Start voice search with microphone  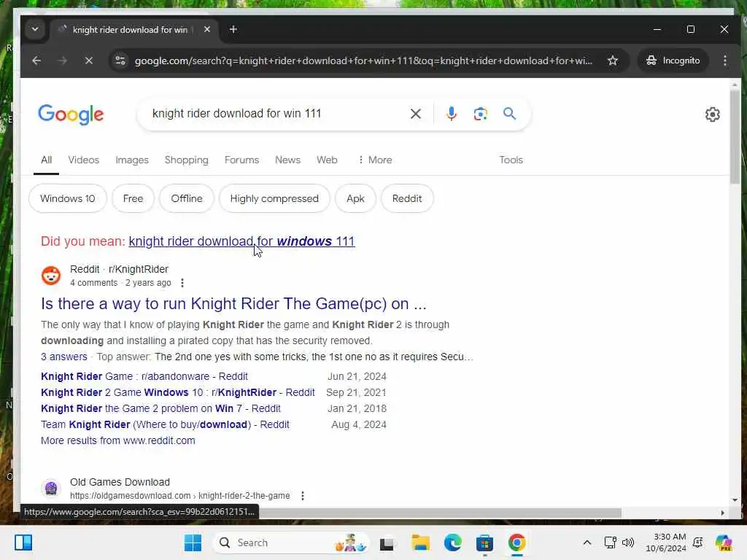click(x=451, y=114)
